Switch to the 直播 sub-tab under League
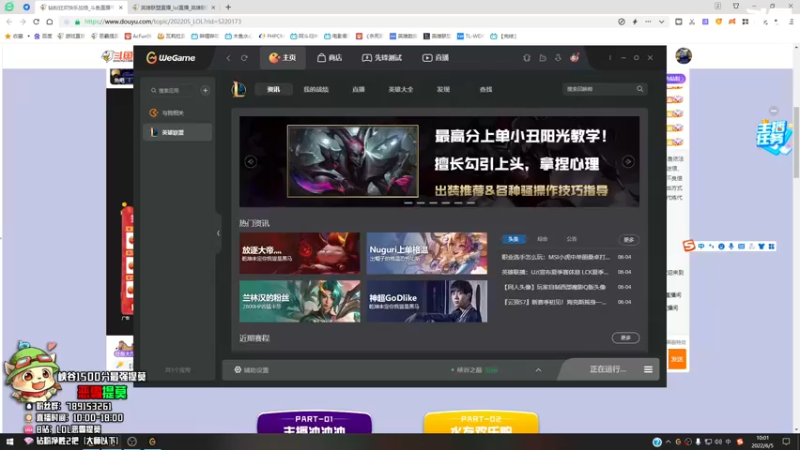Screen dimensions: 800x450 [358, 89]
